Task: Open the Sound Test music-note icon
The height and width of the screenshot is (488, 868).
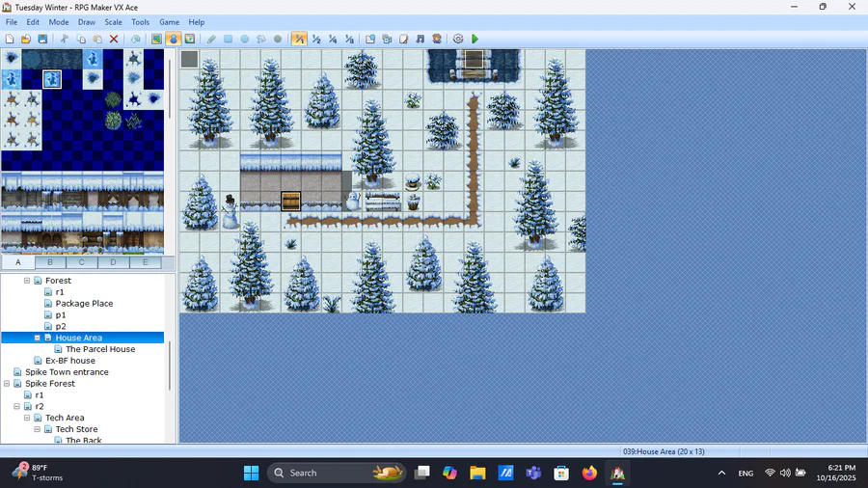Action: coord(420,39)
